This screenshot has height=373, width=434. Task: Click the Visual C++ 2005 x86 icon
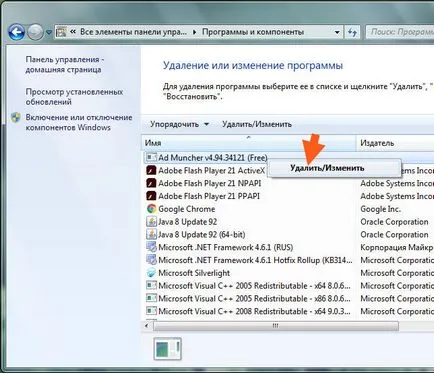(151, 298)
